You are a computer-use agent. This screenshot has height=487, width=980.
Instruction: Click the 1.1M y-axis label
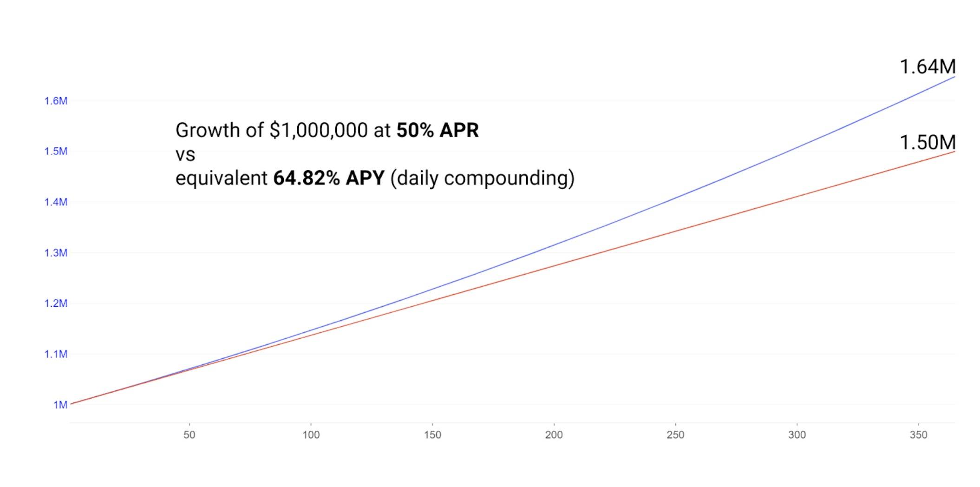[56, 354]
